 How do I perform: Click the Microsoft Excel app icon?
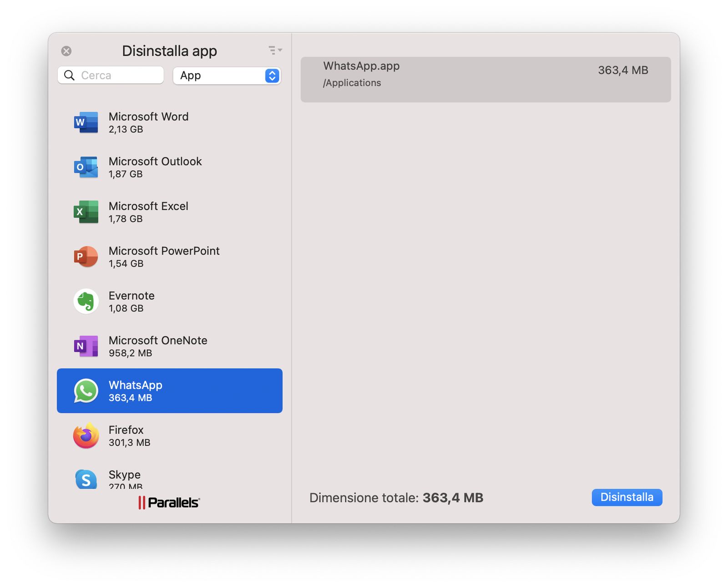(x=86, y=212)
